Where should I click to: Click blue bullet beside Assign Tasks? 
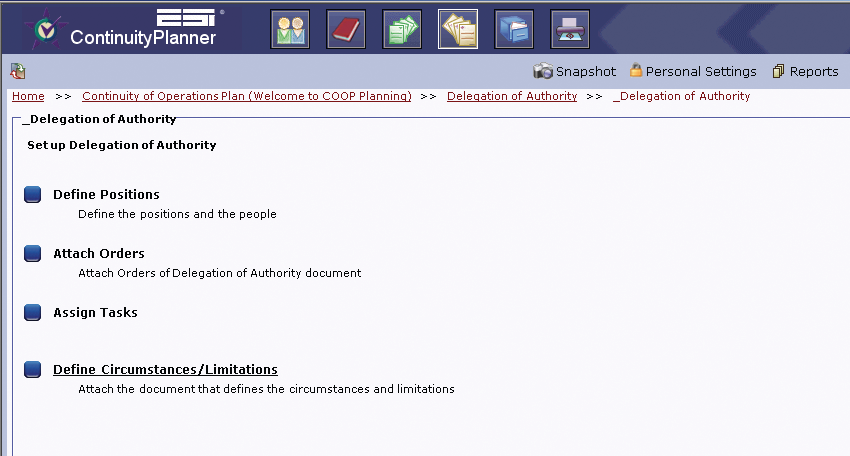pyautogui.click(x=33, y=312)
